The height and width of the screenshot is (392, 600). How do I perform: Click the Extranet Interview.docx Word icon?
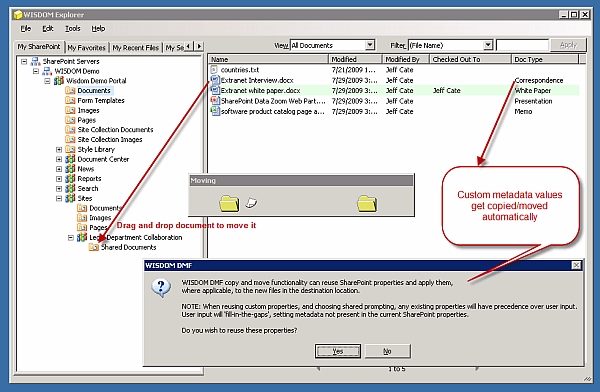tap(215, 80)
